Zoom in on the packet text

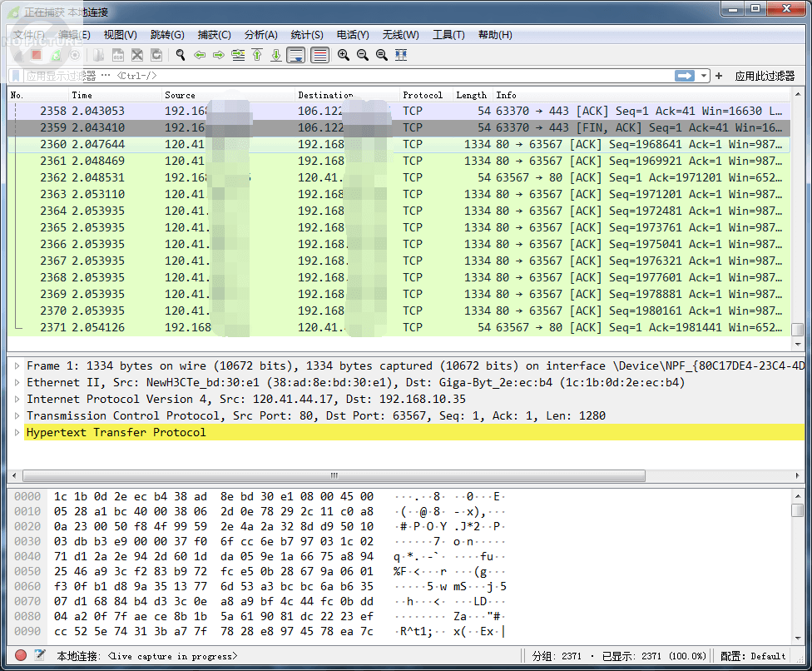(343, 55)
